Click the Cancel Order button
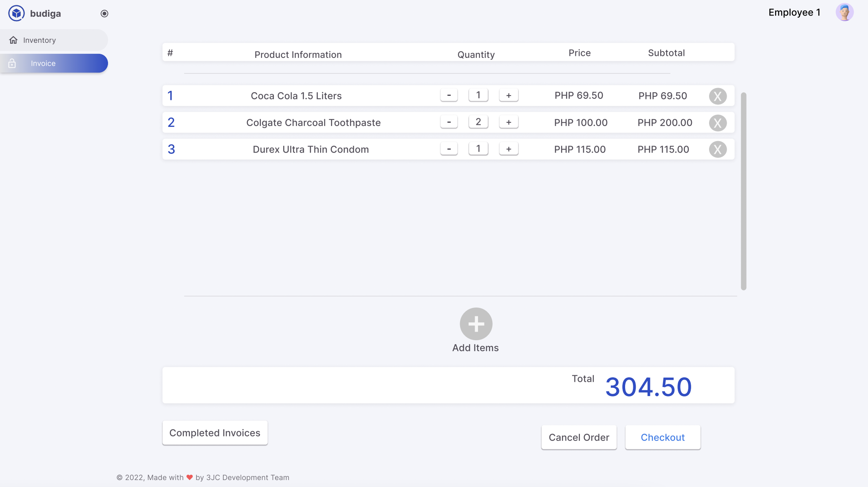The width and height of the screenshot is (868, 487). click(579, 437)
